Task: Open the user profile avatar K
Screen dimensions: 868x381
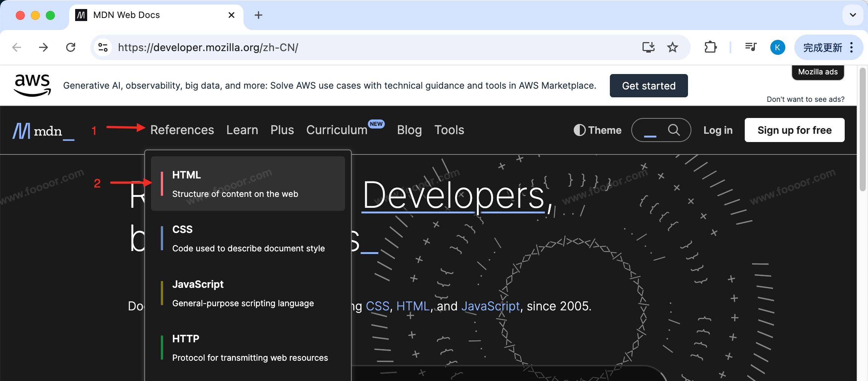Action: tap(777, 47)
